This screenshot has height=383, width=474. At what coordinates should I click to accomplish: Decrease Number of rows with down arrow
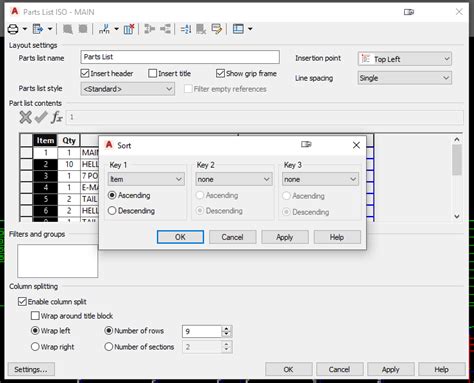tap(226, 334)
